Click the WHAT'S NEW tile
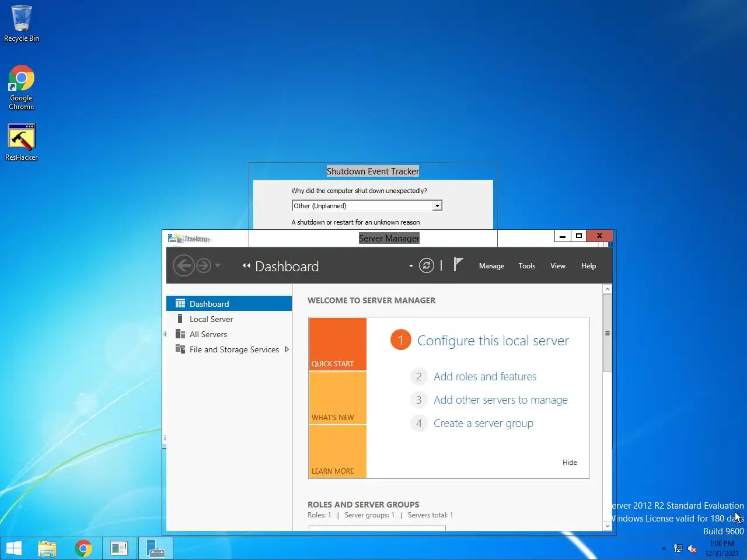 (x=337, y=398)
